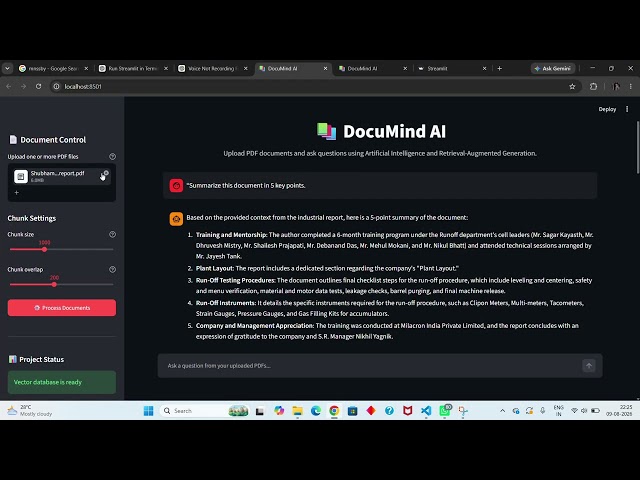This screenshot has width=640, height=480.
Task: Click the Deploy button
Action: click(x=607, y=109)
